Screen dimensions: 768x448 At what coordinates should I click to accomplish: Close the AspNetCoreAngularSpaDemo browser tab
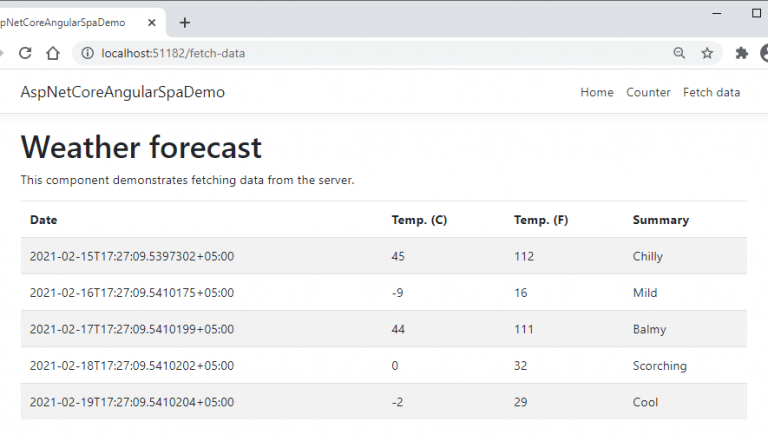tap(151, 22)
